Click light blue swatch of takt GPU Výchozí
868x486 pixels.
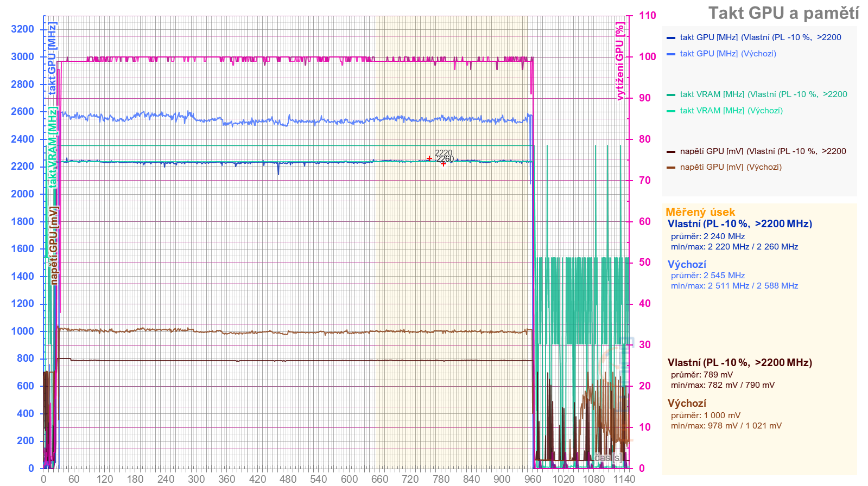pos(670,54)
